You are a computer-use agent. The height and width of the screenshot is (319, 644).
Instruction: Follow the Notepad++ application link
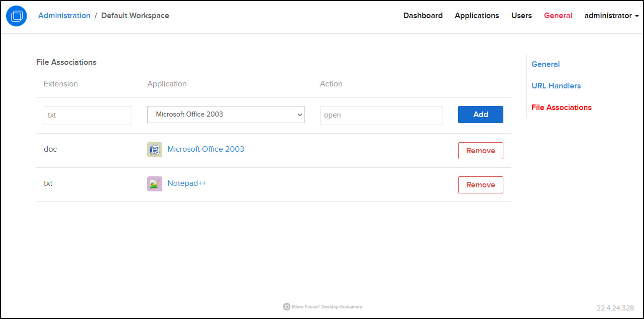point(187,183)
